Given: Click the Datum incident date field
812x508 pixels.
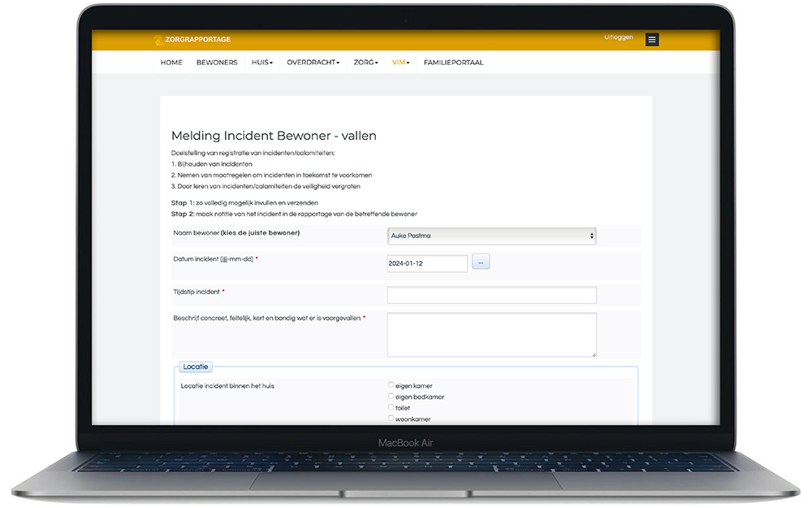Looking at the screenshot, I should click(427, 263).
